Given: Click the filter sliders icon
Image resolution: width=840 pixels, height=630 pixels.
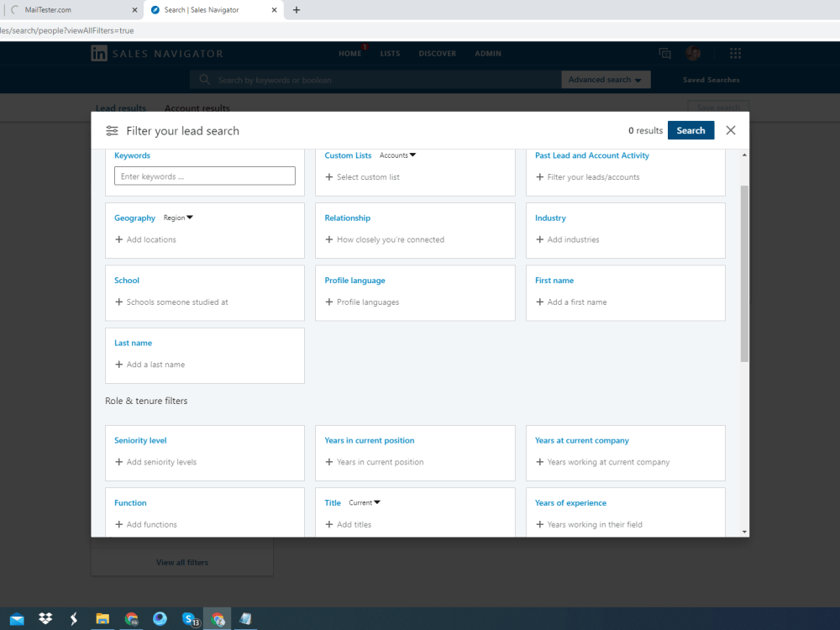Looking at the screenshot, I should pos(112,131).
